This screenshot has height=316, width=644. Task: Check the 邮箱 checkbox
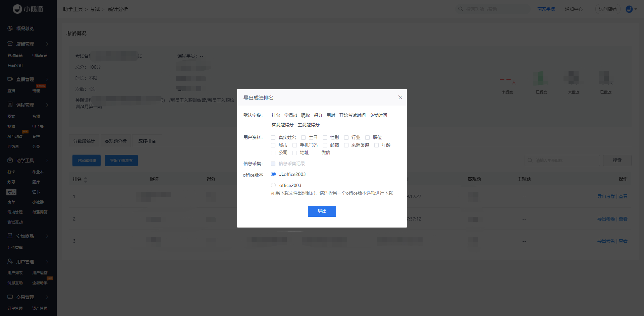325,145
